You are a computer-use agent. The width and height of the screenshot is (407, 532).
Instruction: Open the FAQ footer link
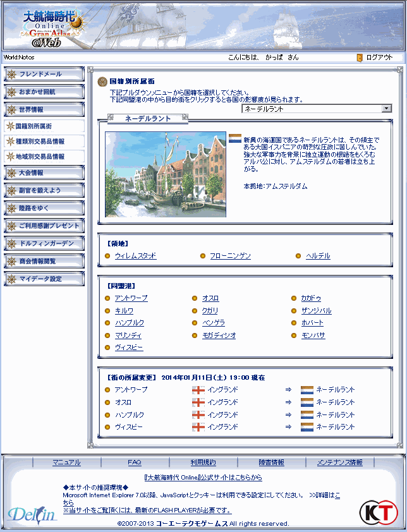click(135, 462)
